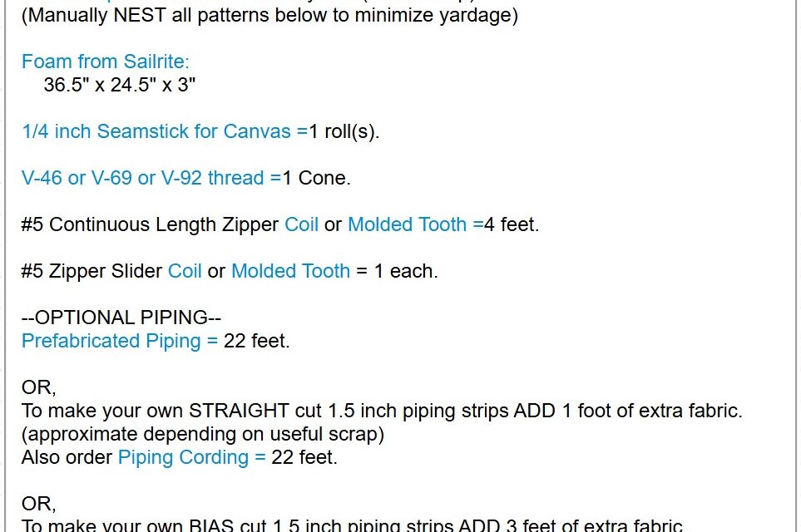Viewport: 801px width, 532px height.
Task: Click the STRAIGHT cut piping strips instruction line
Action: coord(382,411)
